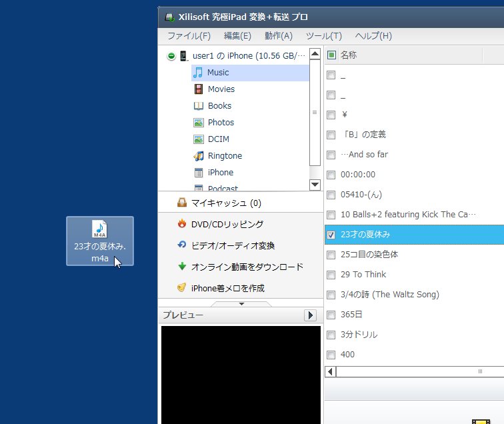
Task: Select the 400 track row
Action: tap(414, 355)
